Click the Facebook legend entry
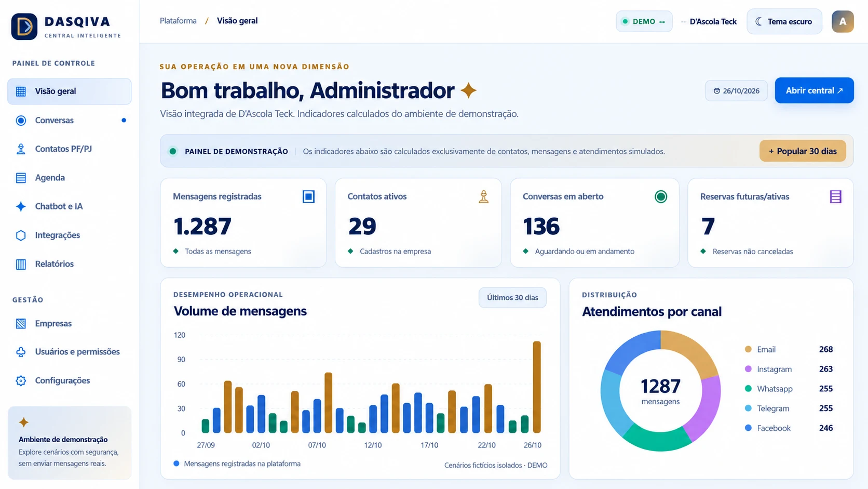Image resolution: width=868 pixels, height=489 pixels. tap(789, 428)
